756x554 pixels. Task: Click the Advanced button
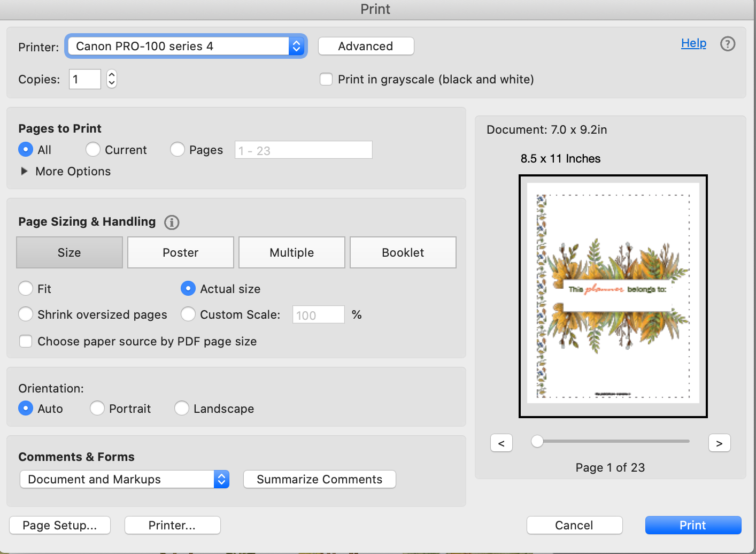[366, 46]
